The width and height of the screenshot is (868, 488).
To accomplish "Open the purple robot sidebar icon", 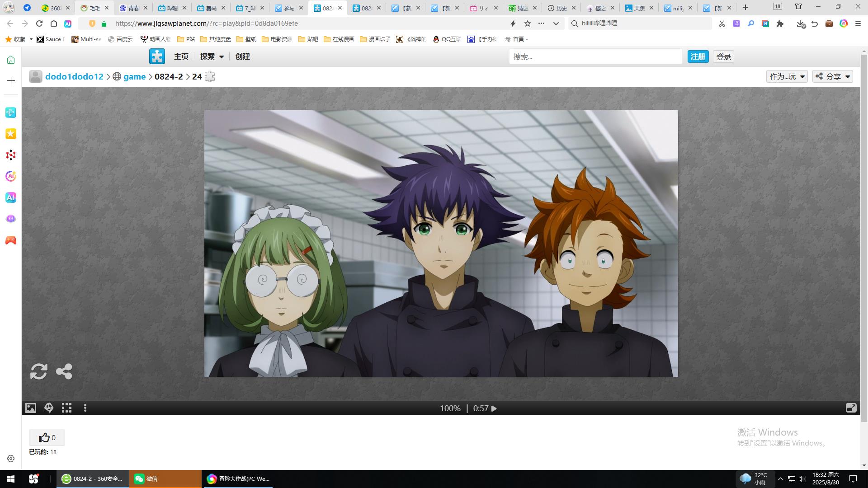I will (x=11, y=219).
